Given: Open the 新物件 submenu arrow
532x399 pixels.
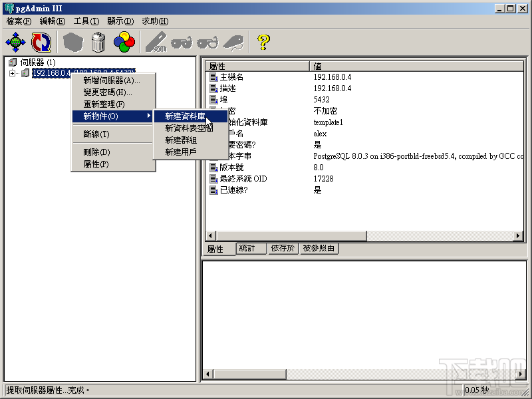Looking at the screenshot, I should [x=150, y=116].
